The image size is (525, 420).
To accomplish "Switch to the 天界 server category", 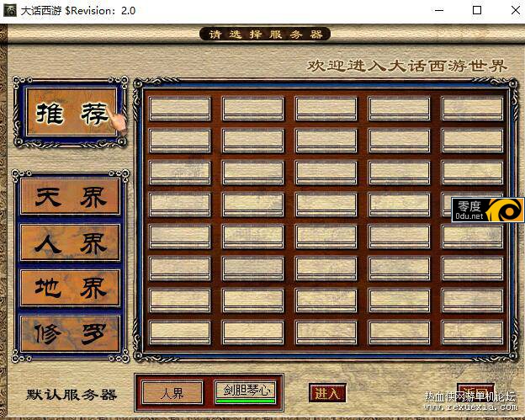I will [x=71, y=198].
